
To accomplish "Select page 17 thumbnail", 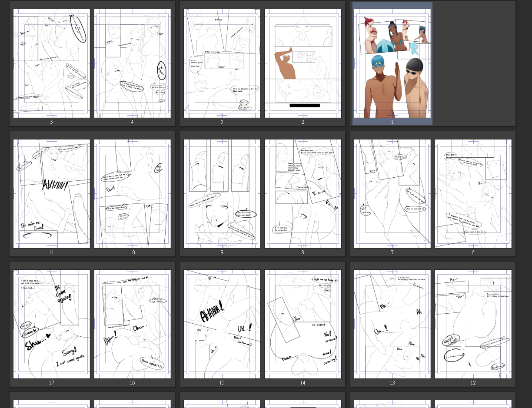I will 52,324.
